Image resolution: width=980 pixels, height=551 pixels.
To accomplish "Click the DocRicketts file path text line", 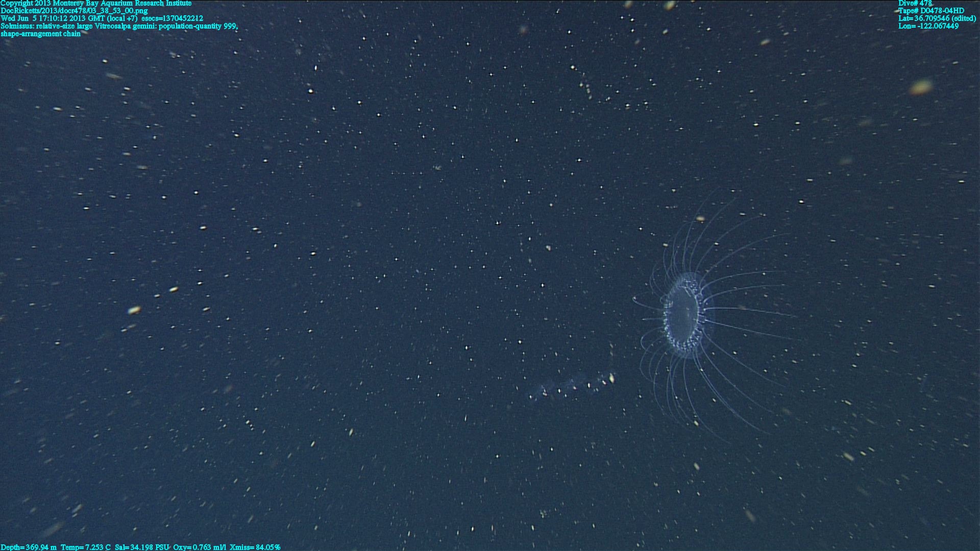I will point(75,11).
